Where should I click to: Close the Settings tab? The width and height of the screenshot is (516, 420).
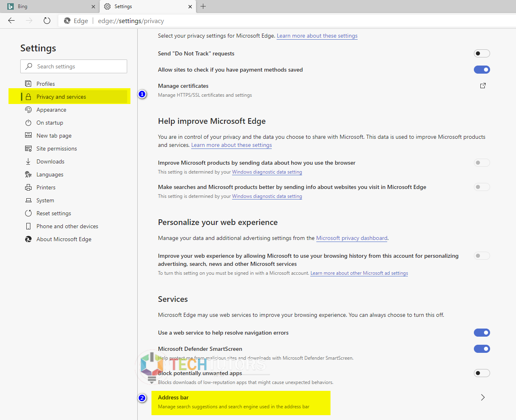190,6
